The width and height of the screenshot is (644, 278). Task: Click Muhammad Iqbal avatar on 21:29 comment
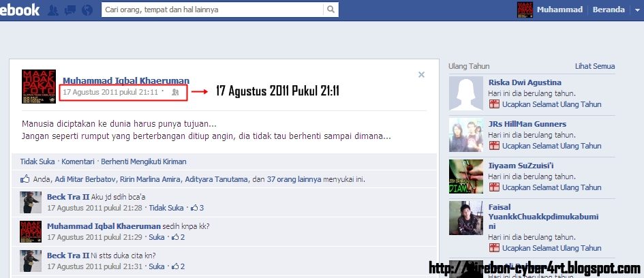(31, 232)
